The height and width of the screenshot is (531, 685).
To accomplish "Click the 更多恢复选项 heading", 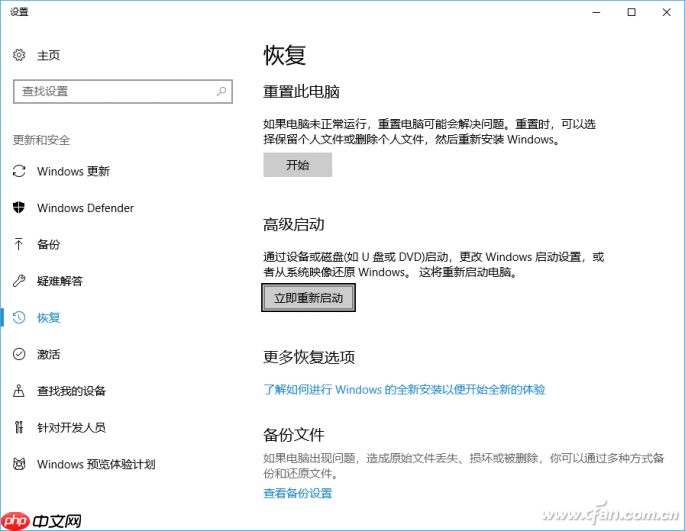I will (x=309, y=357).
